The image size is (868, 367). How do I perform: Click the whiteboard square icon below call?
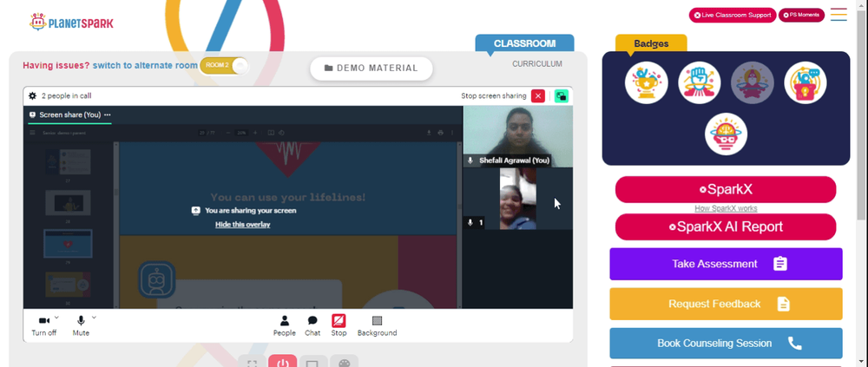pos(312,363)
